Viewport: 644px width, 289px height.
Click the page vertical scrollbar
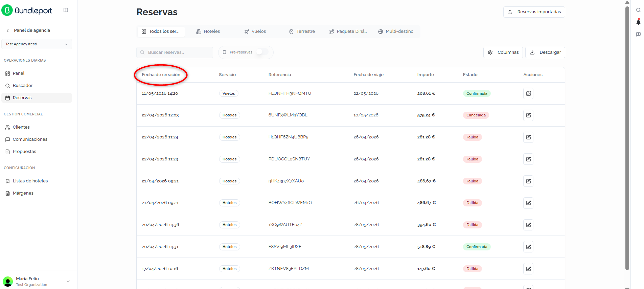coord(627,139)
